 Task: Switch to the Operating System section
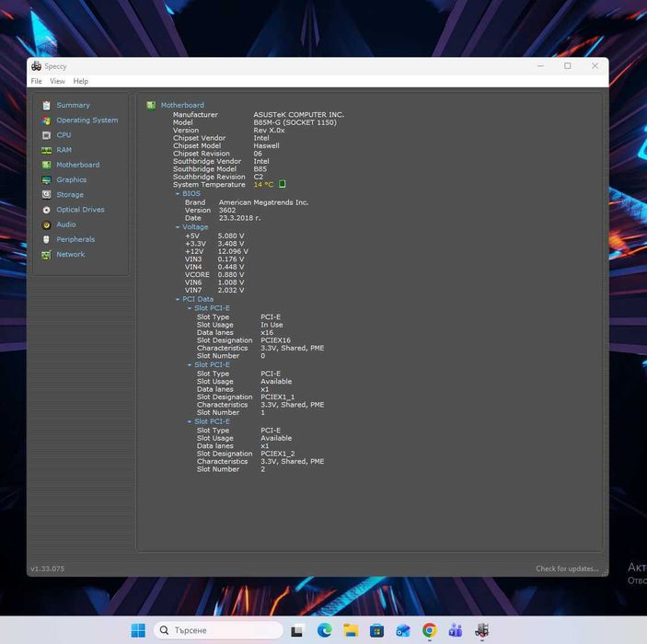click(x=87, y=120)
